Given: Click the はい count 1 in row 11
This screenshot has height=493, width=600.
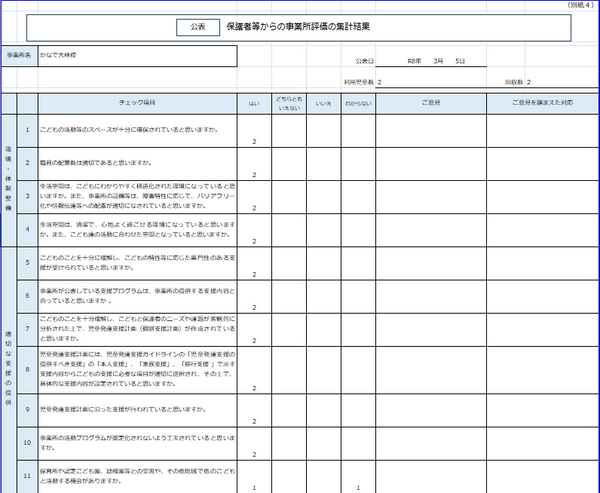Looking at the screenshot, I should pos(254,488).
